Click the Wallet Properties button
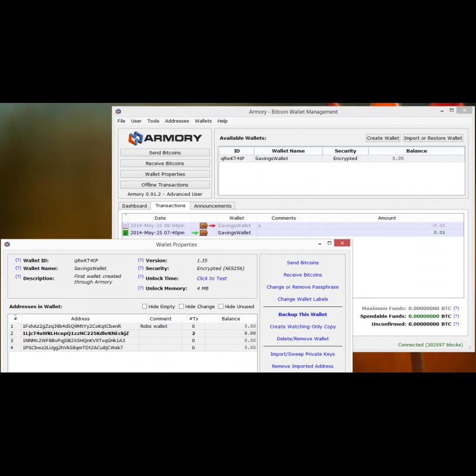Screen dimensions: 476x476 [165, 174]
